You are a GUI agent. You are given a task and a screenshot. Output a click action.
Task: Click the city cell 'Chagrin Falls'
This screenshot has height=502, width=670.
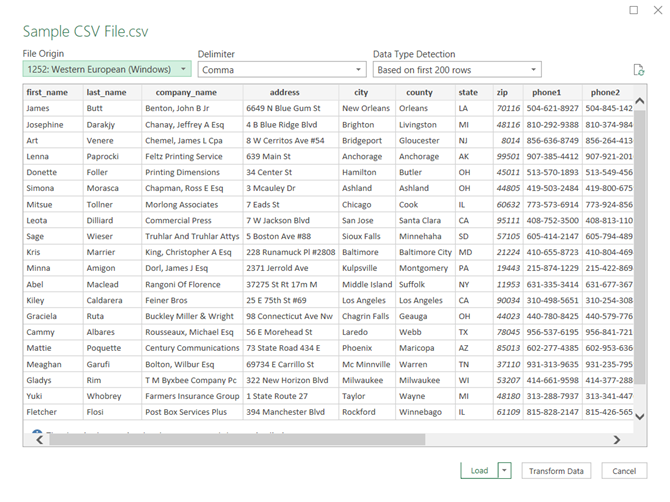coord(365,316)
